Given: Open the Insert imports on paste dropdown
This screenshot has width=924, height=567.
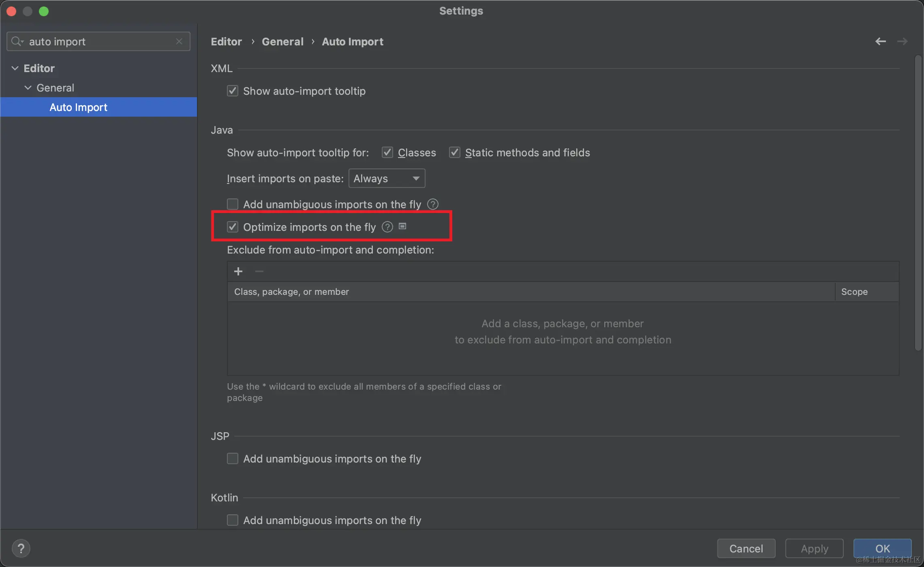Looking at the screenshot, I should tap(387, 178).
